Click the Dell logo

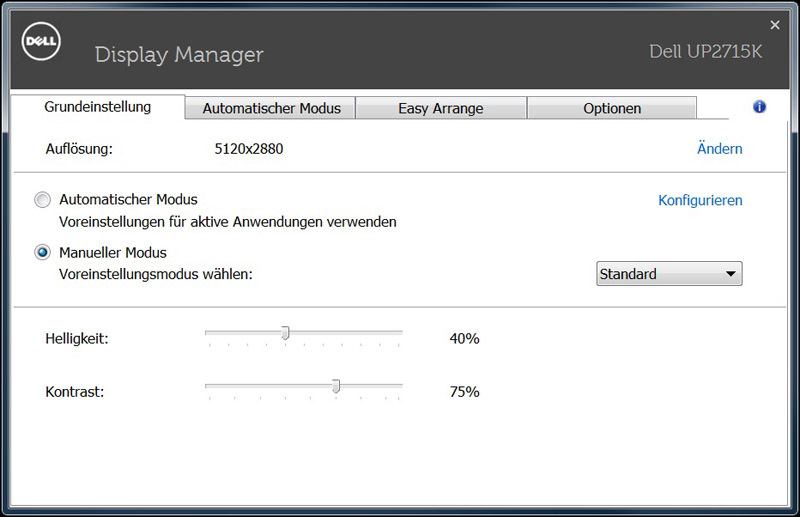coord(41,41)
